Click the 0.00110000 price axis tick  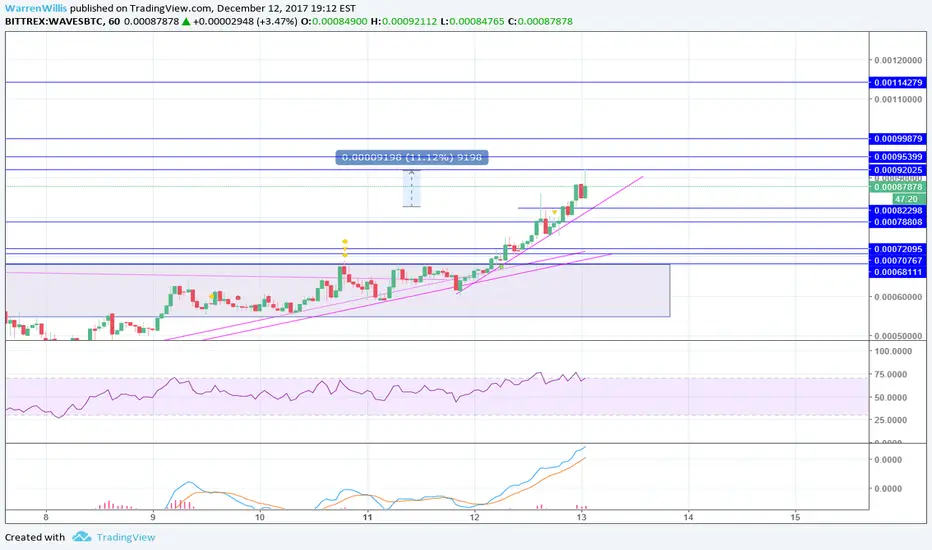point(898,99)
